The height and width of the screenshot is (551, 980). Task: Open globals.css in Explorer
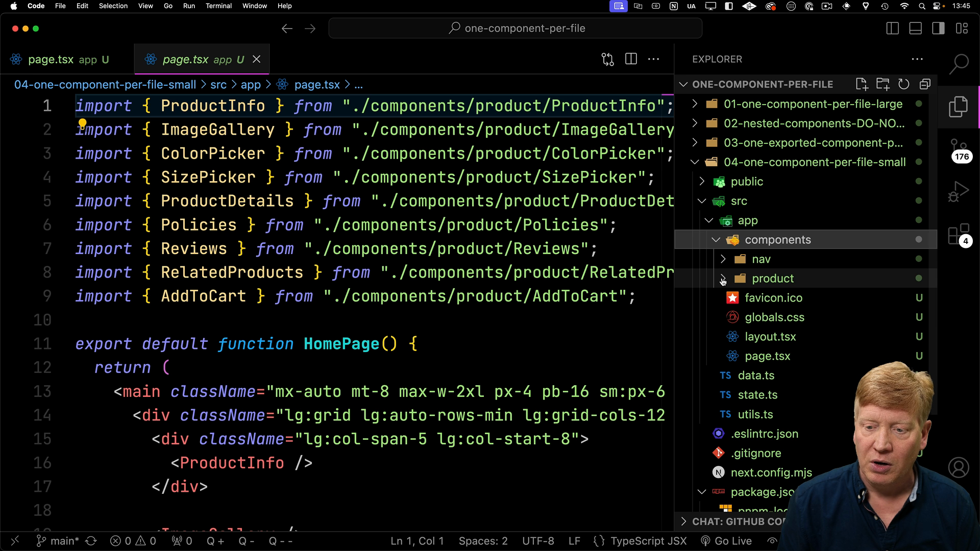(x=806, y=317)
